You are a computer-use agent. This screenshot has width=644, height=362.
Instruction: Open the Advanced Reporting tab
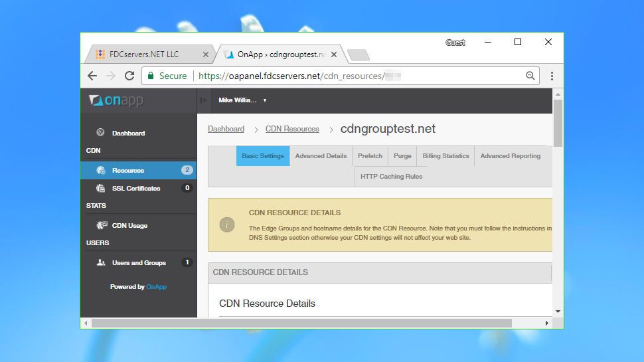click(511, 155)
